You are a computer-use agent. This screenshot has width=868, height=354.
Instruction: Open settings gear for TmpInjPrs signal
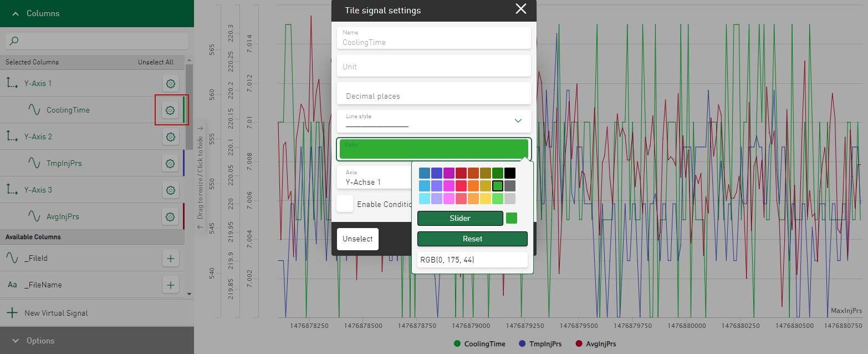coord(171,164)
